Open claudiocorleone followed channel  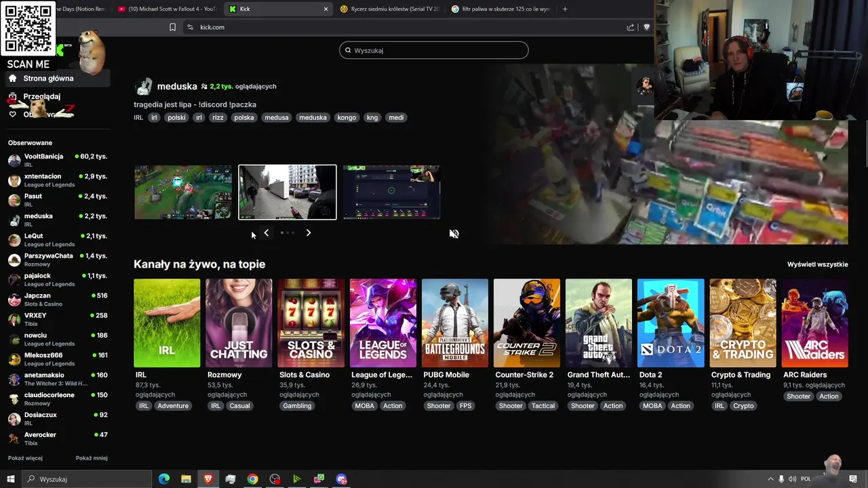click(58, 399)
